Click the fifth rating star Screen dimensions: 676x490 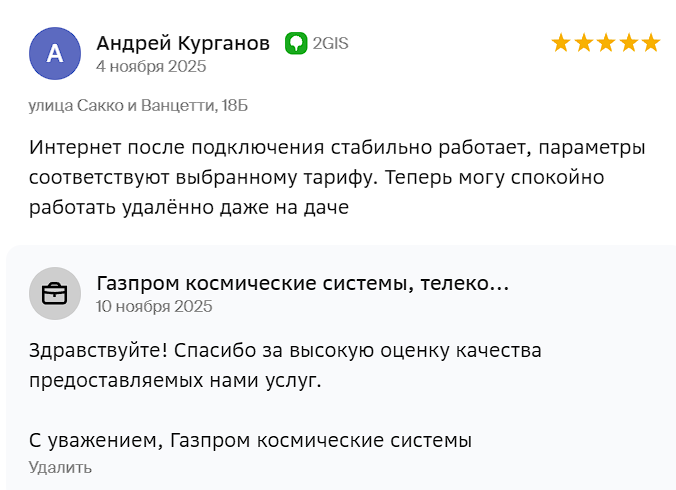651,43
